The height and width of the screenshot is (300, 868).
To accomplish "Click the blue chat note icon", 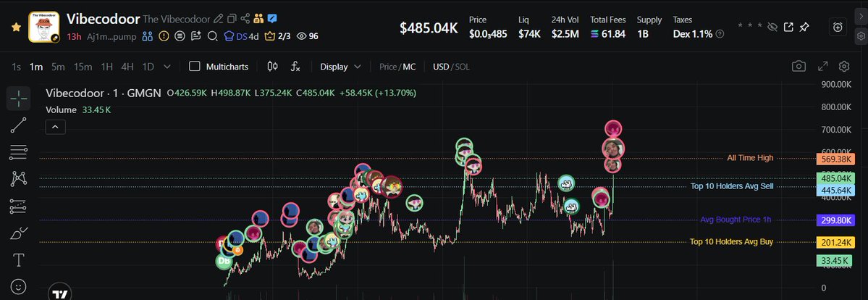I will pyautogui.click(x=271, y=19).
